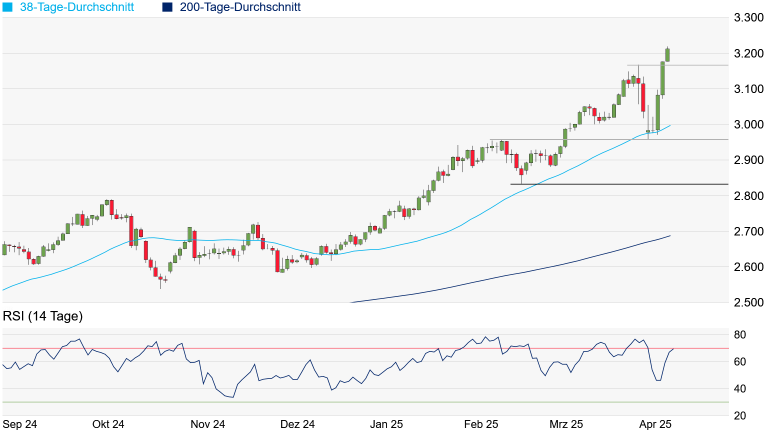Click the Apr 25 date label
The width and height of the screenshot is (765, 430).
point(656,424)
